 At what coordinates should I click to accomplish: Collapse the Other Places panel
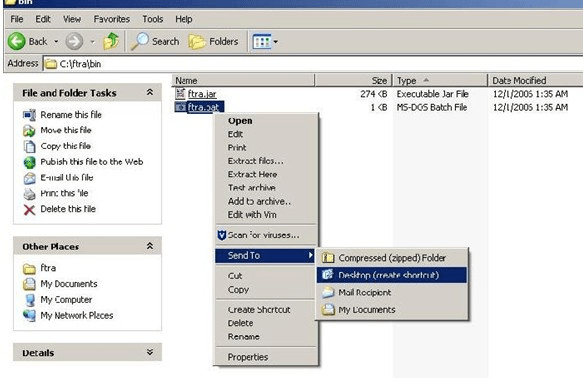[x=150, y=246]
